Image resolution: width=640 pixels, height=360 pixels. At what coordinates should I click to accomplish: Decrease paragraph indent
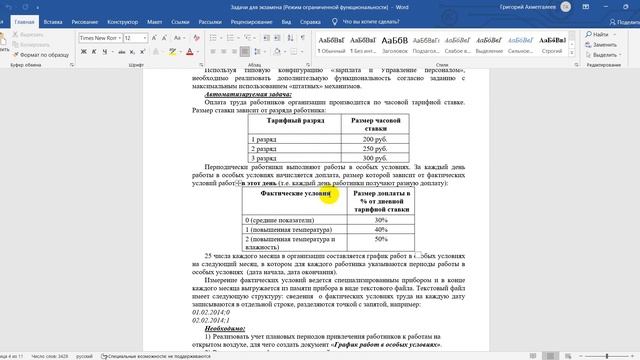click(x=267, y=38)
